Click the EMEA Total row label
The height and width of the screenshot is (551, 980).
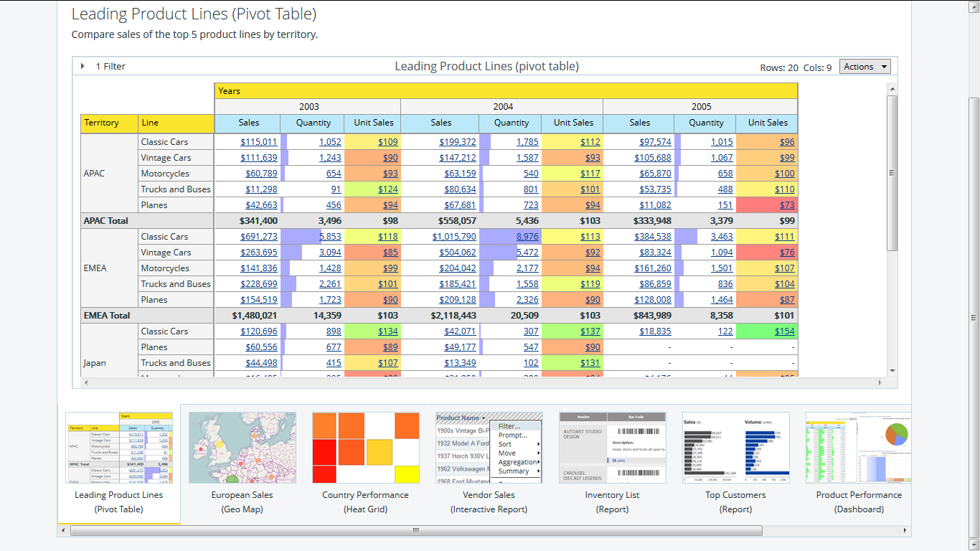[x=107, y=316]
